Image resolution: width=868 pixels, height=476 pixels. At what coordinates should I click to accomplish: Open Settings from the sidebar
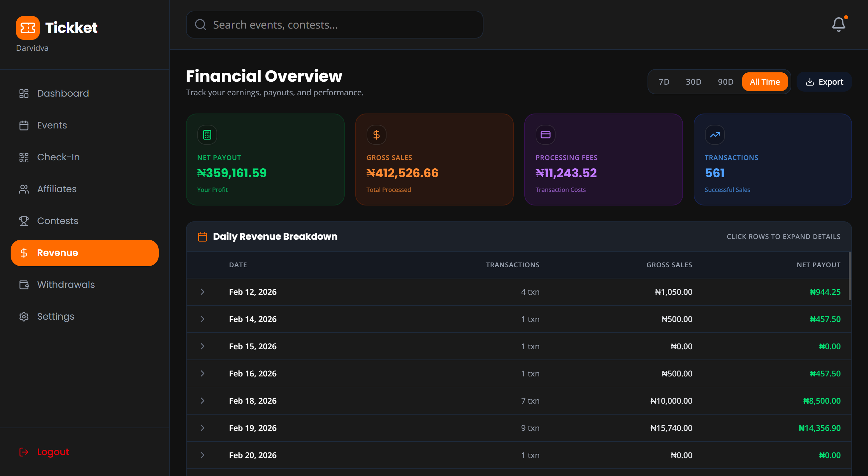85,317
